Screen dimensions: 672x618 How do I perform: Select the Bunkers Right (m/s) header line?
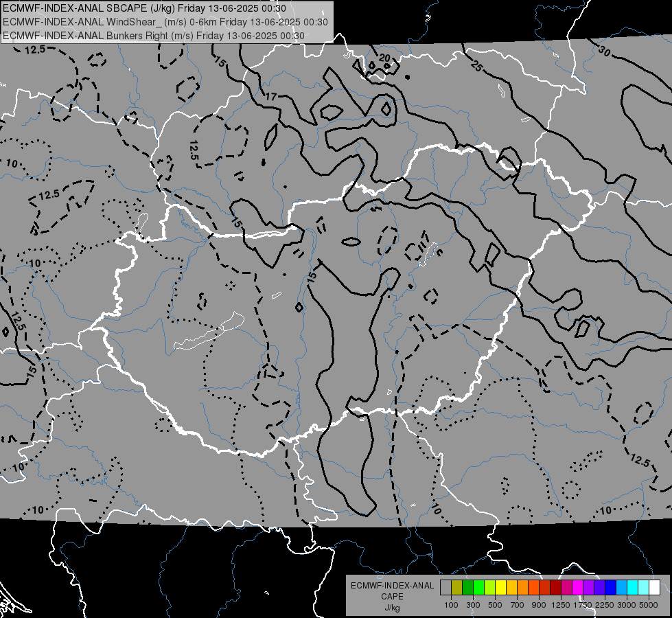[154, 36]
